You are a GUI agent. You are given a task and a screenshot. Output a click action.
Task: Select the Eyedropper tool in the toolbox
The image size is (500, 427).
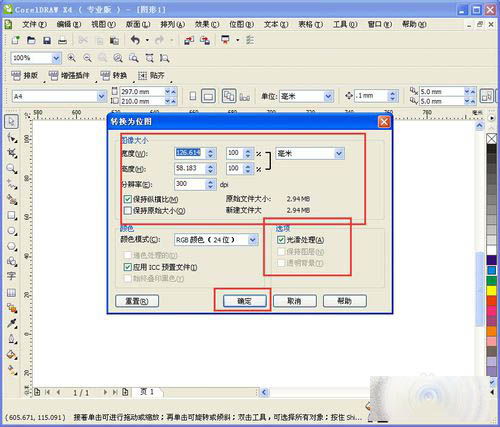click(12, 323)
